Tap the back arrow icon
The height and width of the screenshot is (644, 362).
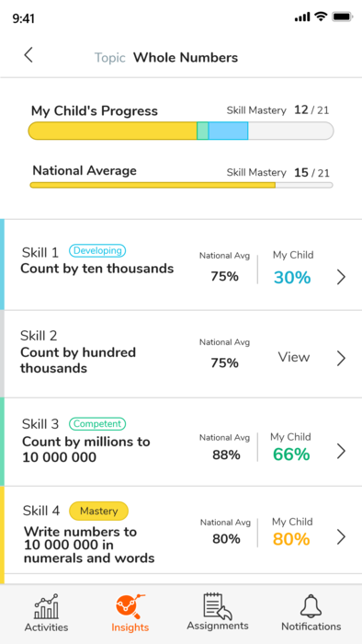(28, 54)
